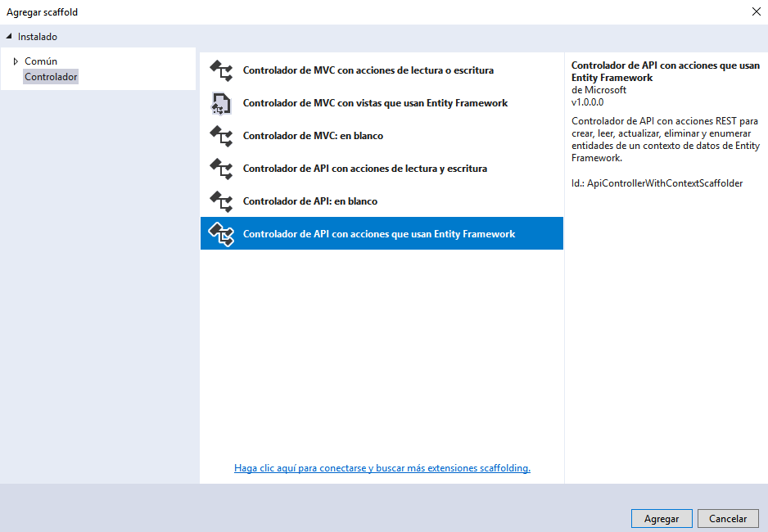Close the Agregar scaffold dialog
The image size is (768, 532).
pyautogui.click(x=757, y=11)
